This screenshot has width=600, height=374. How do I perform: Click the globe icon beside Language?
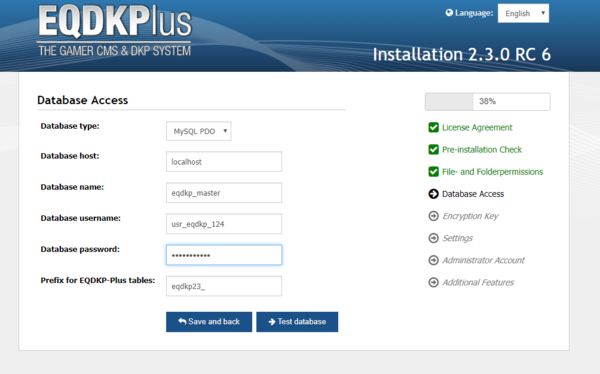click(x=449, y=13)
